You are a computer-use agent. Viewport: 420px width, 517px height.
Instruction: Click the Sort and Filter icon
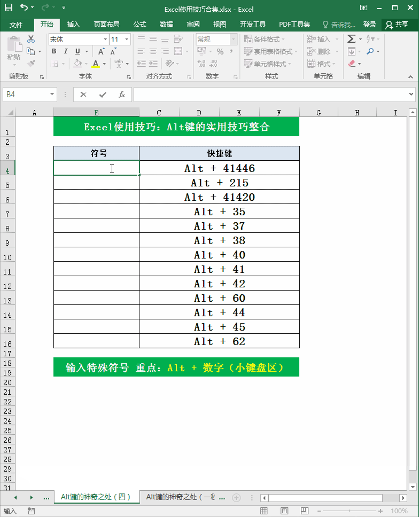pos(370,39)
